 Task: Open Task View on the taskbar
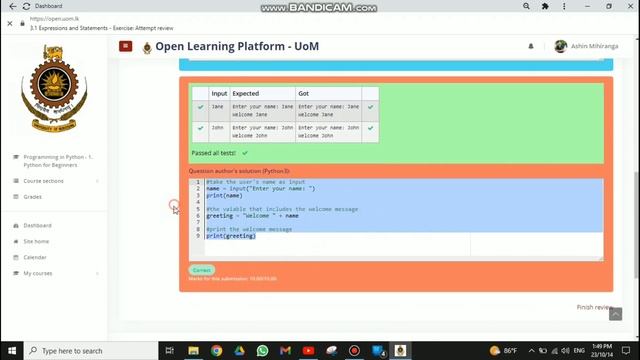coord(169,351)
